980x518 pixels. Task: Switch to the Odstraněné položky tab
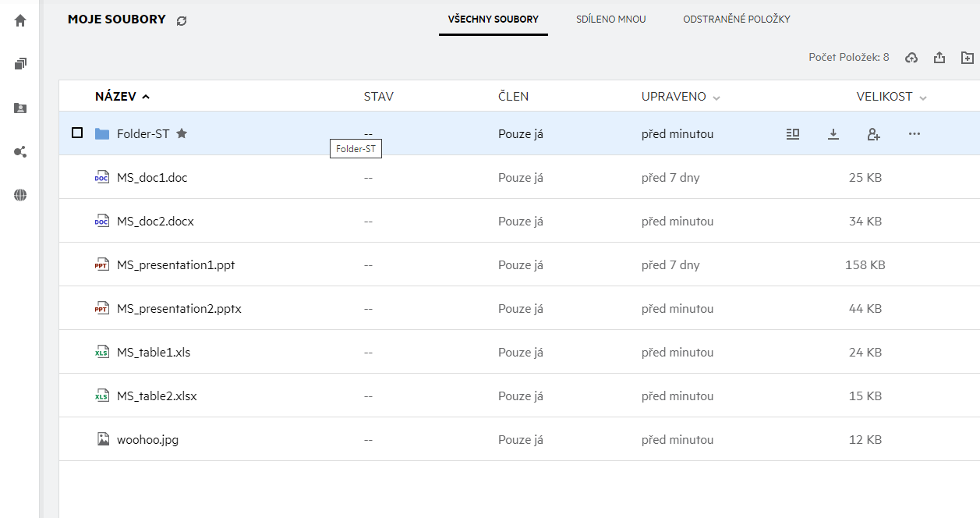[737, 19]
